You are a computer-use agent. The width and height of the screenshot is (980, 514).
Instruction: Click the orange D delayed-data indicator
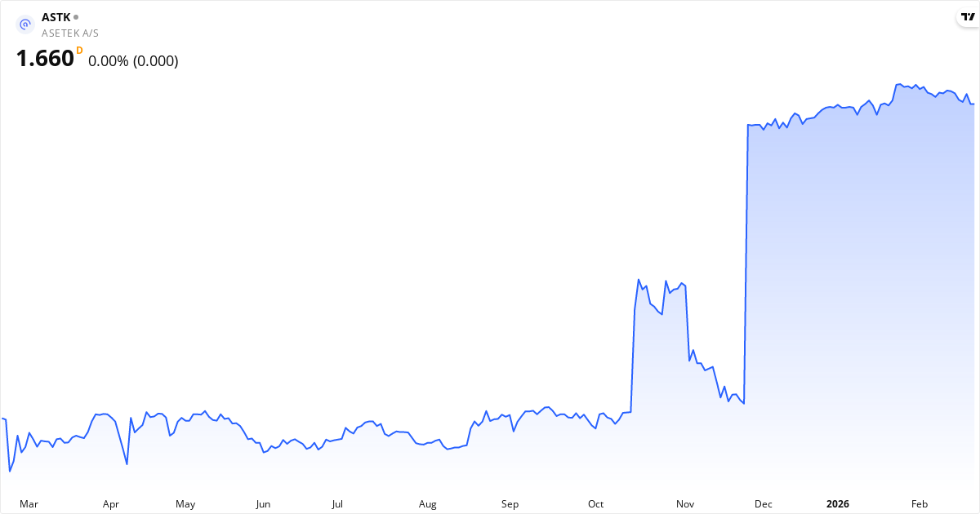tap(79, 51)
